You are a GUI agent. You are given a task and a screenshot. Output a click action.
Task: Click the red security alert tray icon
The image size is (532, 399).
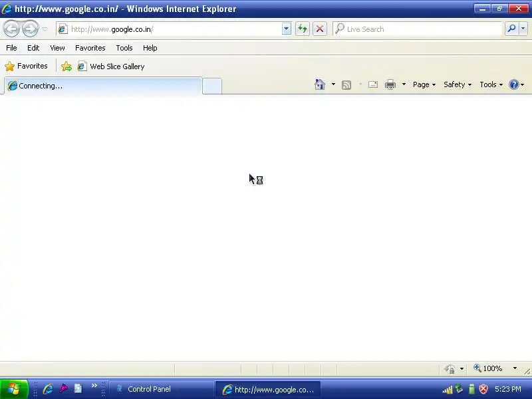tap(483, 389)
